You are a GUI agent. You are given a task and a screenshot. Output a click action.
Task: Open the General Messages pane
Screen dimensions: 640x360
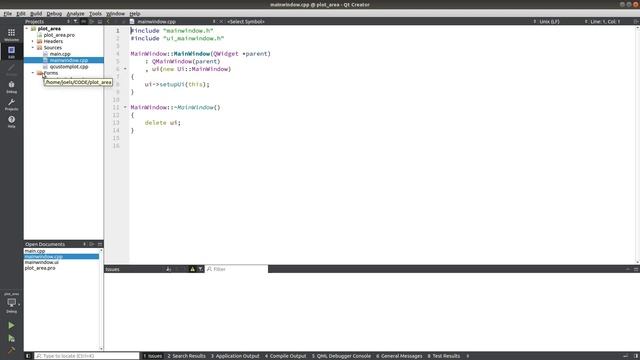(x=399, y=356)
